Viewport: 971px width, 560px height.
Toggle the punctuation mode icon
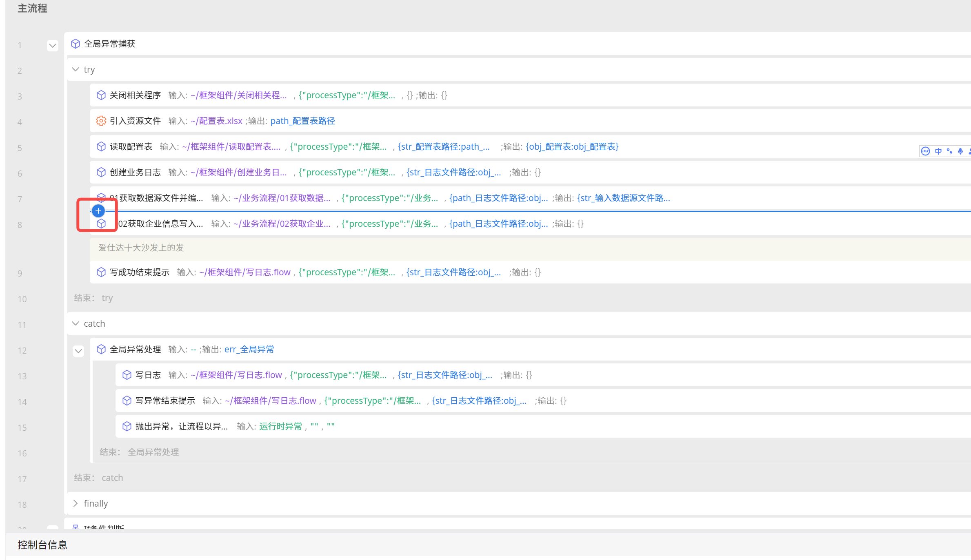(x=949, y=151)
